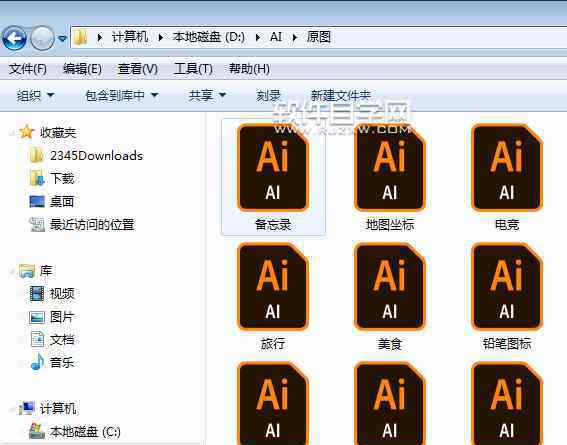Open the recent pages dropdown arrow
This screenshot has height=445, width=567.
tap(62, 38)
